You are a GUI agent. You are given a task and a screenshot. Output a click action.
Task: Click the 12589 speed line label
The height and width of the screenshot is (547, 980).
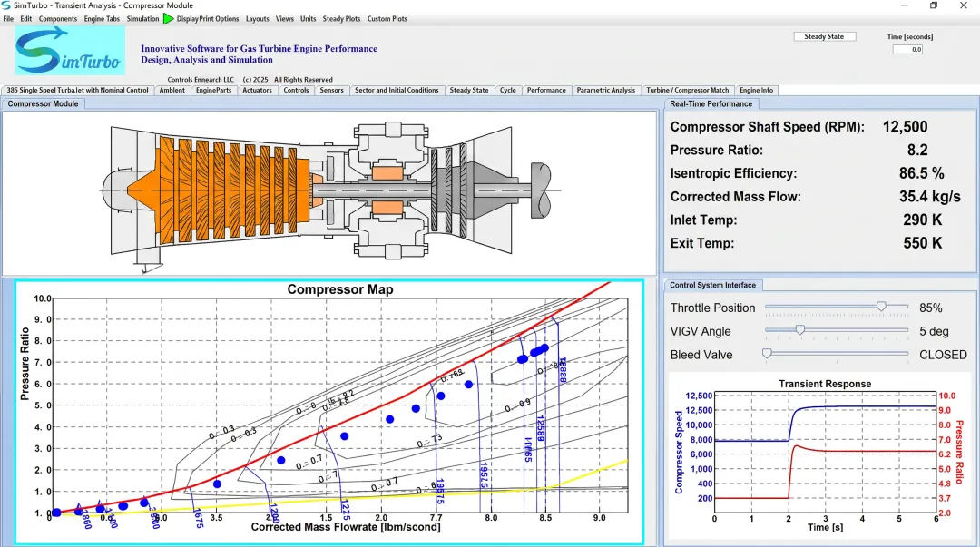pyautogui.click(x=541, y=428)
